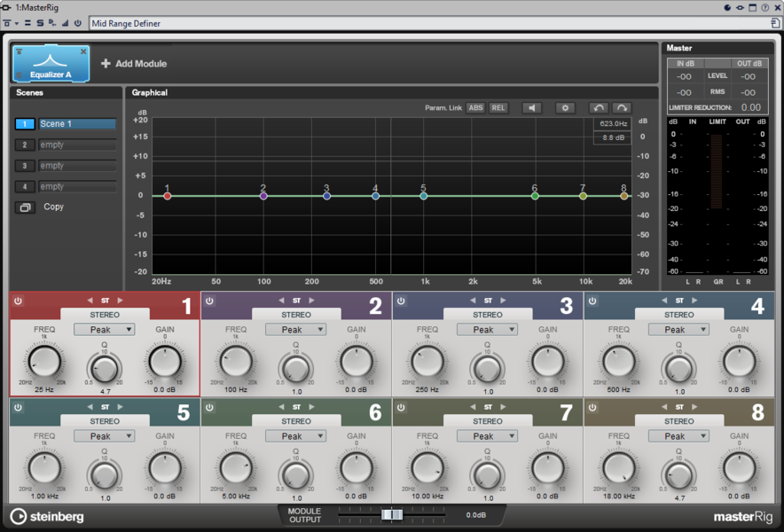784x532 pixels.
Task: Click band 5 right arrow beside ST
Action: [x=120, y=407]
